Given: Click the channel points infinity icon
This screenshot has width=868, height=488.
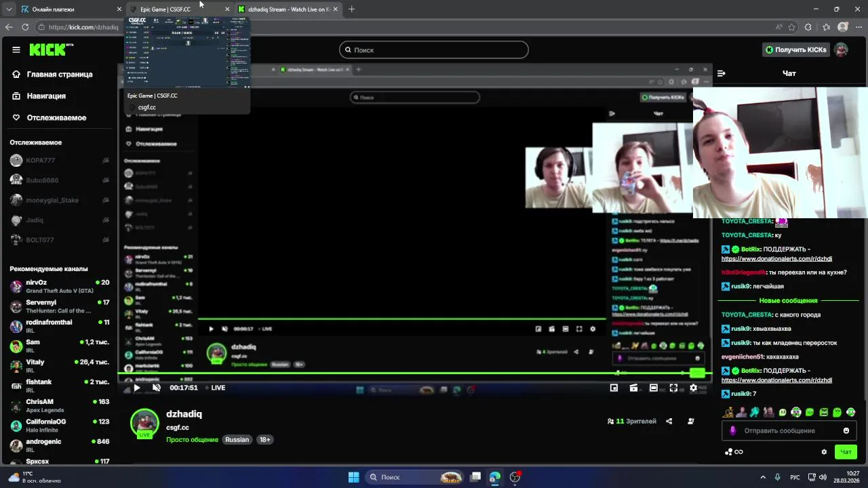Looking at the screenshot, I should point(734,452).
